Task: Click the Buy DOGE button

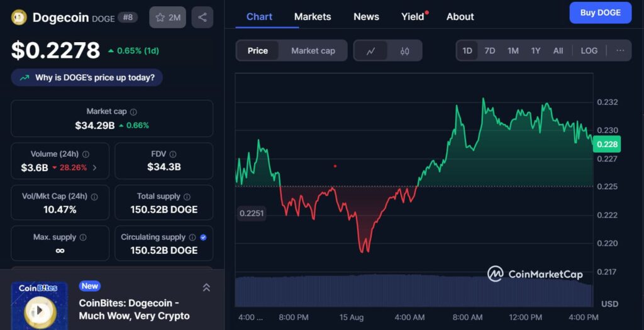Action: pyautogui.click(x=600, y=13)
